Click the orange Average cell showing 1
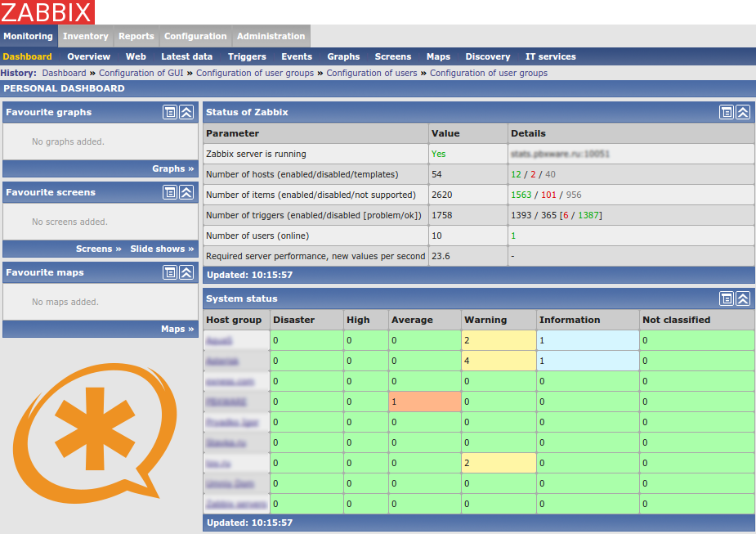756x534 pixels. click(425, 402)
